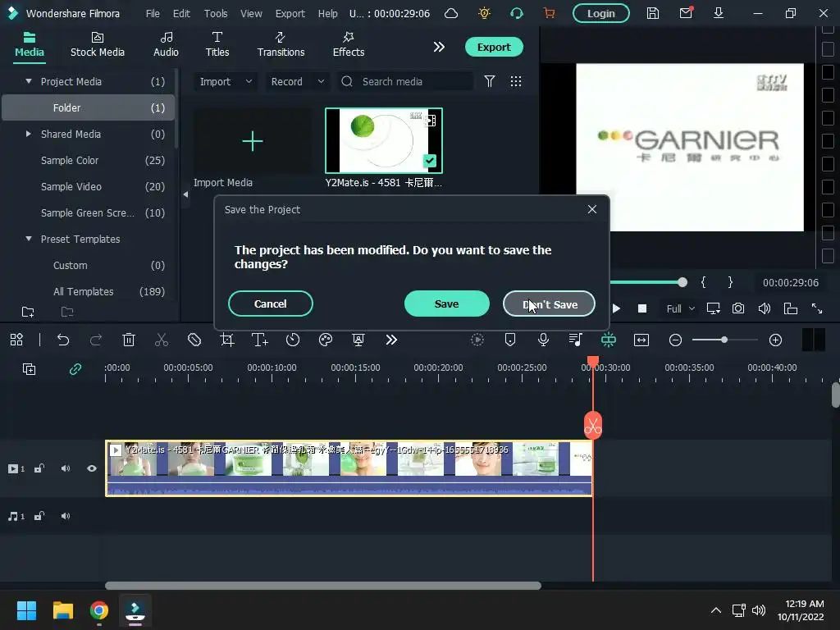This screenshot has height=630, width=840.
Task: Click the stop playback button
Action: point(642,308)
